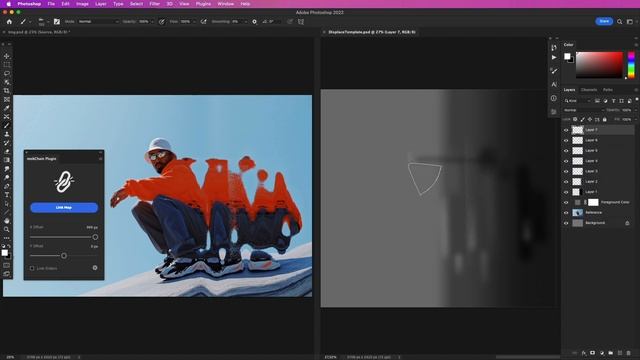Select the Move tool

coord(7,56)
